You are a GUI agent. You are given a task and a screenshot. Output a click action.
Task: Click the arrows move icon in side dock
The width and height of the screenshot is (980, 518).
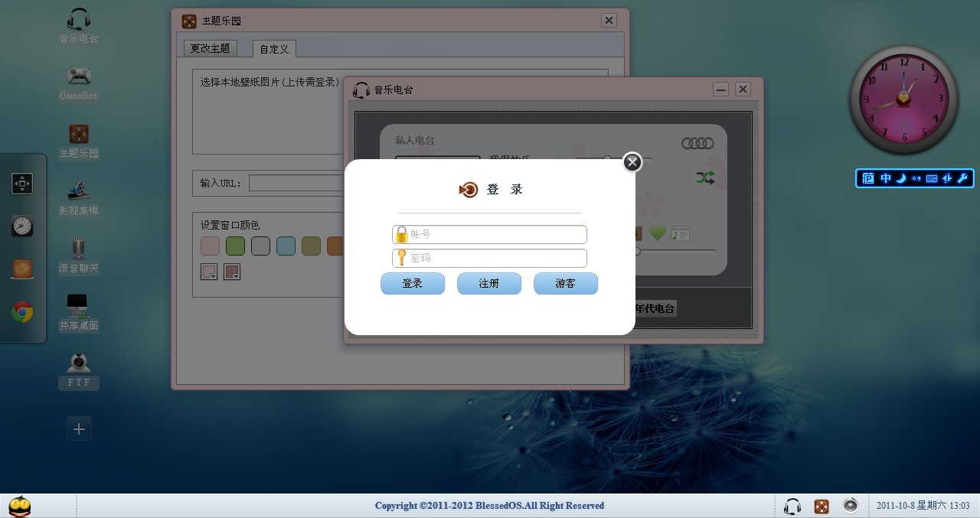pyautogui.click(x=22, y=184)
